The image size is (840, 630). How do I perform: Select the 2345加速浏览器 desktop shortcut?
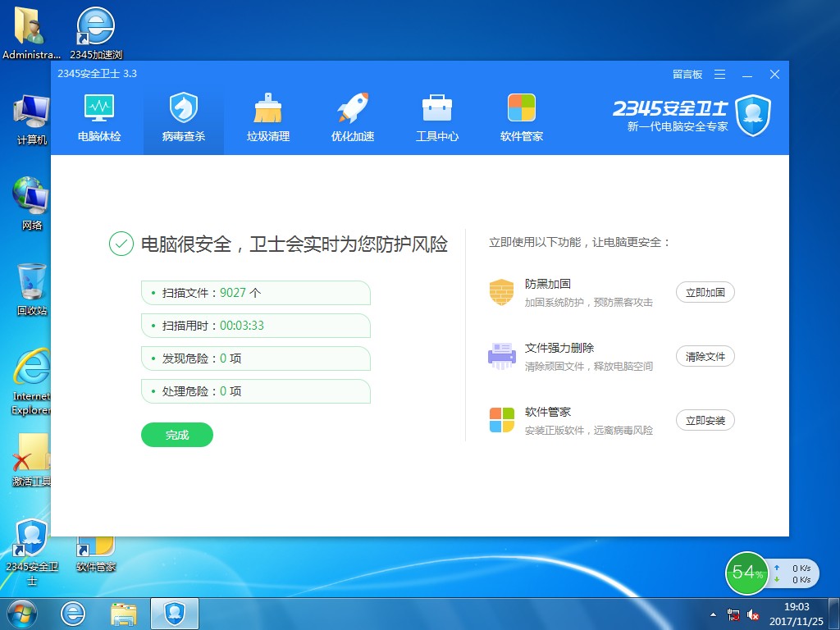coord(96,33)
